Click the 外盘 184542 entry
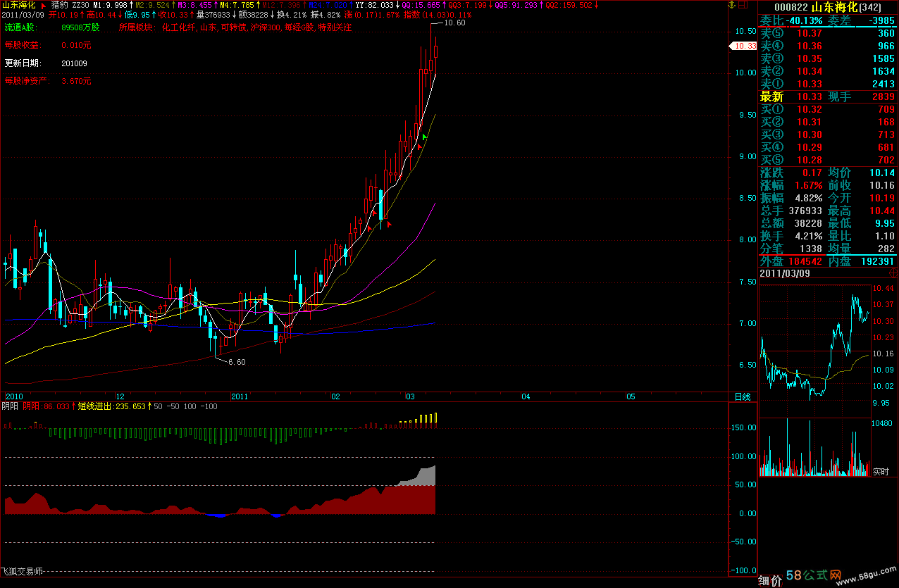Screen dimensions: 899x588 (791, 261)
